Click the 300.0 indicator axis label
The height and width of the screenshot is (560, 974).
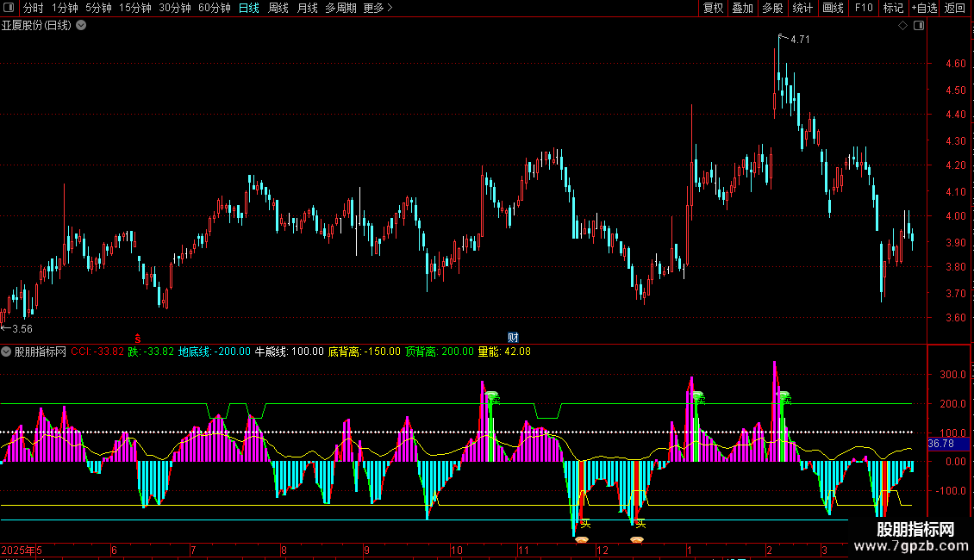(x=952, y=375)
